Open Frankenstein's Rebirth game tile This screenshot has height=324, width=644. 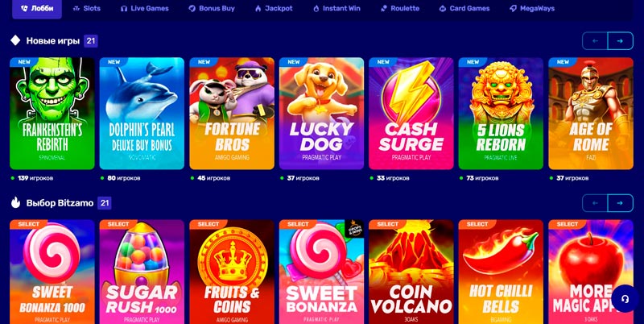(52, 114)
